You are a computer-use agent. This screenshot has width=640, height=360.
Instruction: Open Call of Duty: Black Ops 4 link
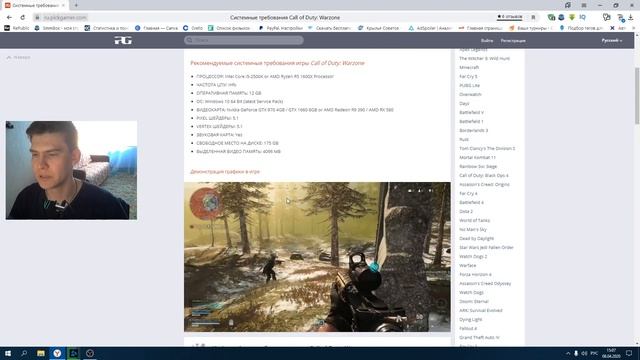(484, 175)
